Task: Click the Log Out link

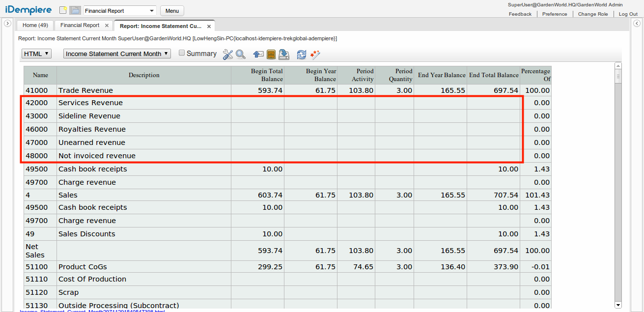Action: point(628,14)
